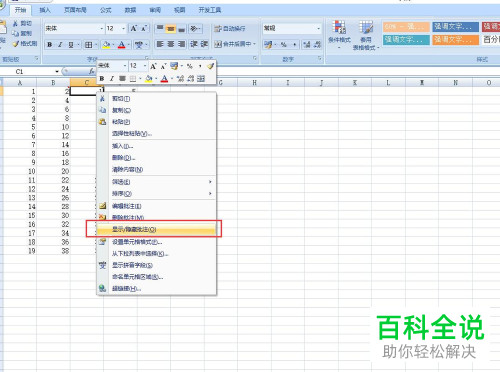Click the Format Painter brush on the mini toolbar

210,66
